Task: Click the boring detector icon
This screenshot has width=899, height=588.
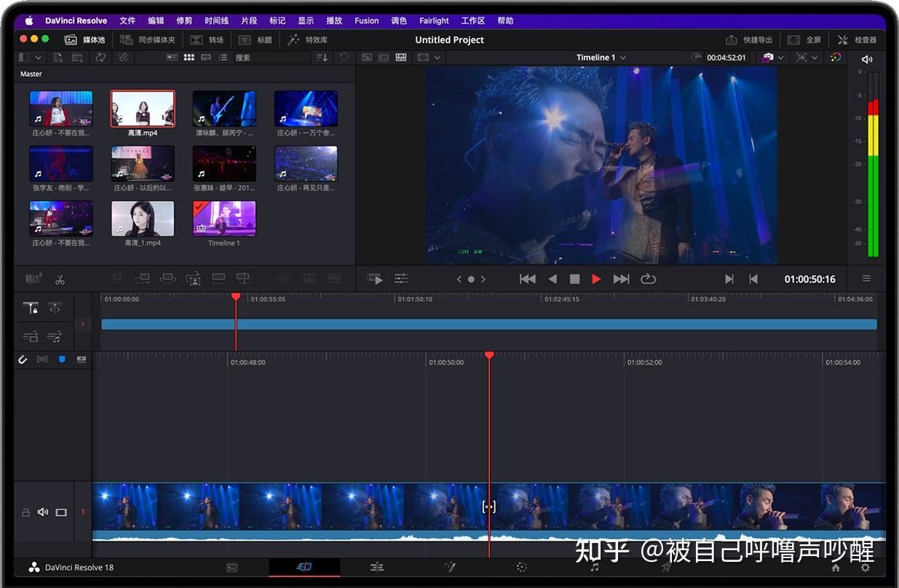Action: pos(33,279)
